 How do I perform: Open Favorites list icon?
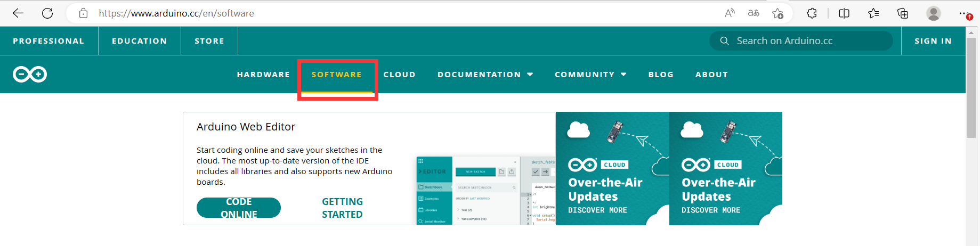click(873, 13)
